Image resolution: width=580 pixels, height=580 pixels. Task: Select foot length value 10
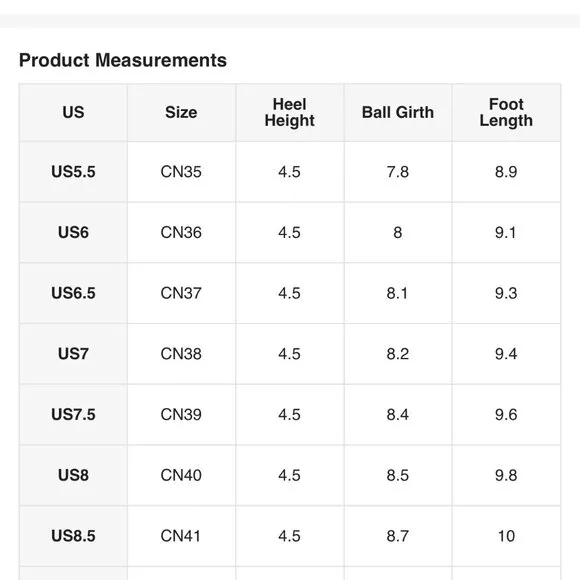506,536
